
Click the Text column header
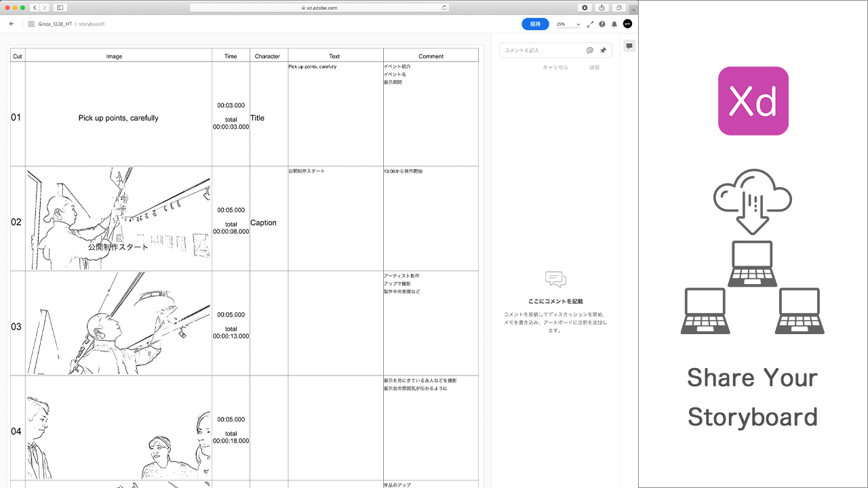pos(334,56)
